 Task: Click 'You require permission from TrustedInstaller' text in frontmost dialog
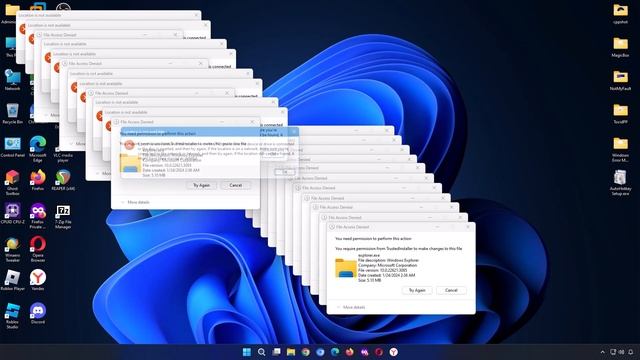pyautogui.click(x=398, y=248)
